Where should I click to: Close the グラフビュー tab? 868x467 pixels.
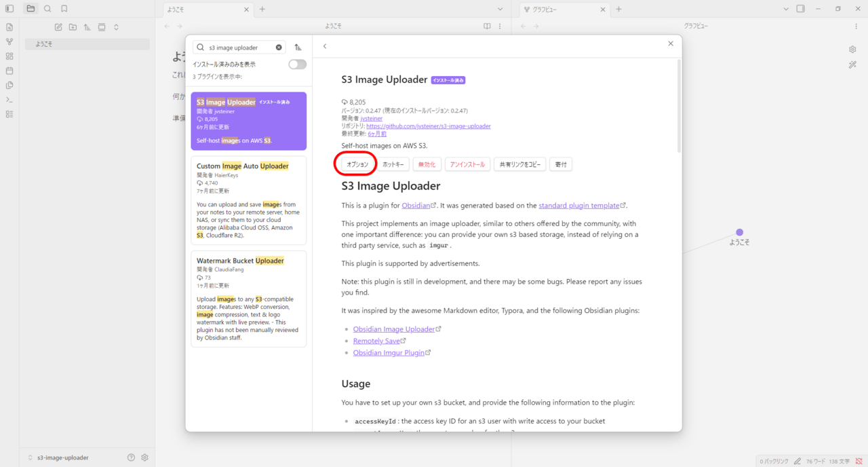(603, 10)
